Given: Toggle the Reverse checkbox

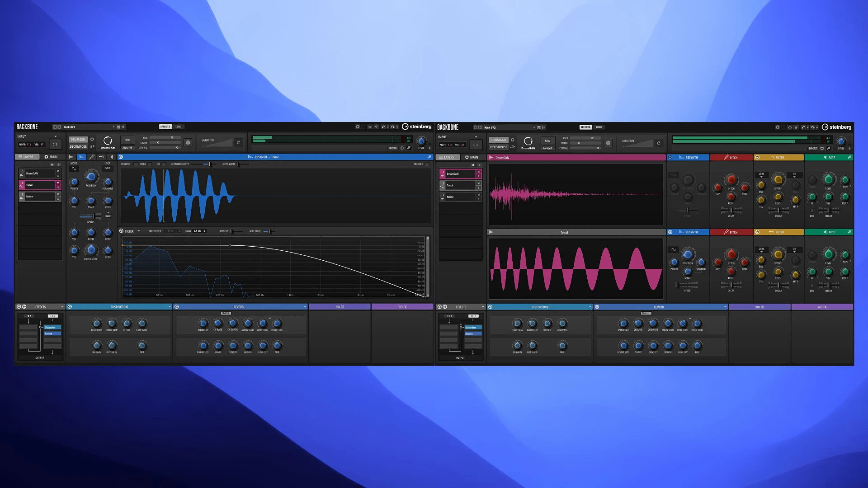Looking at the screenshot, I should click(135, 164).
